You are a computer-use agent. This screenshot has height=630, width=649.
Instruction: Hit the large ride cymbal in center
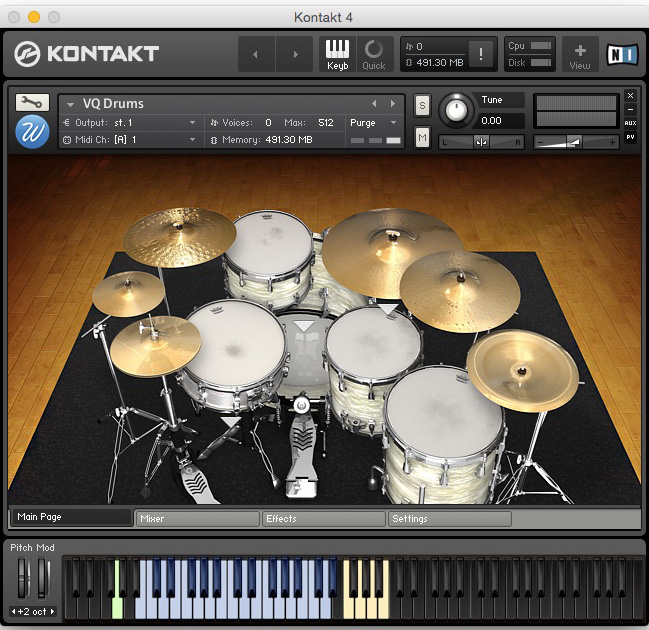pyautogui.click(x=387, y=252)
